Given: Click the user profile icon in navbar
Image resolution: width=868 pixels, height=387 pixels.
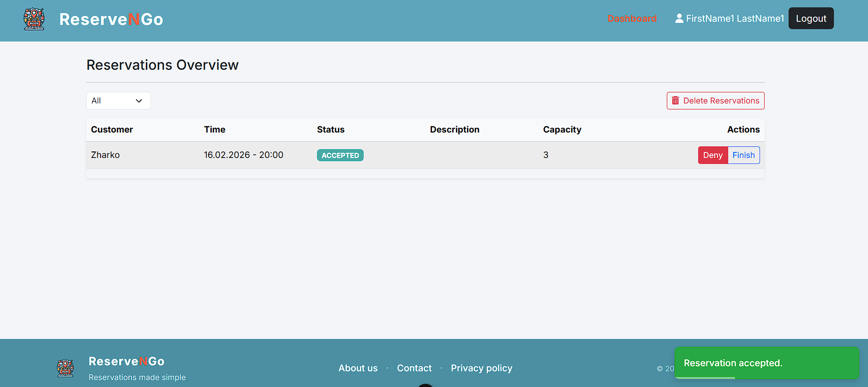Looking at the screenshot, I should pos(679,18).
